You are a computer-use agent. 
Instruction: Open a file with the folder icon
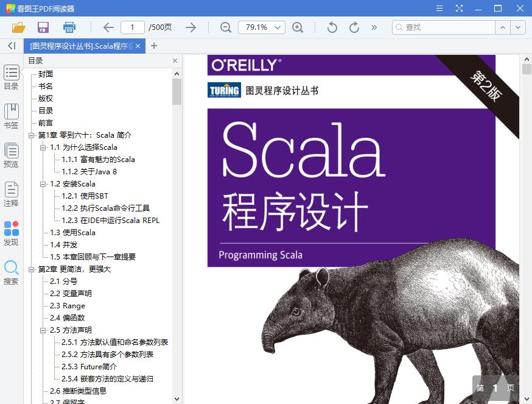(19, 27)
